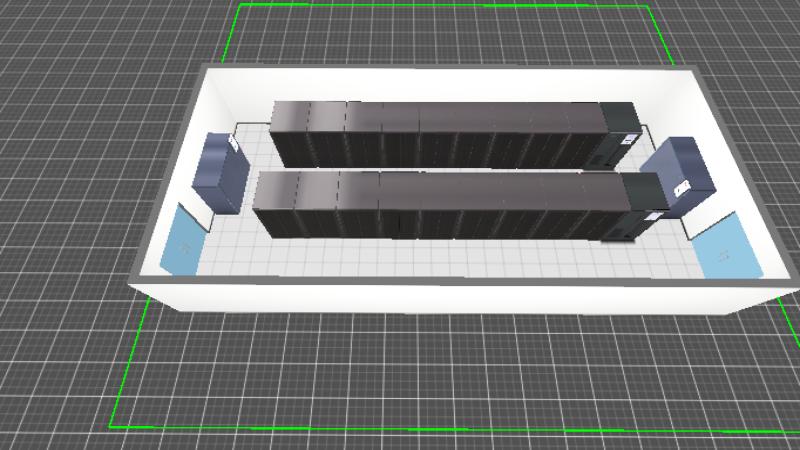
Task: Click the leftmost rack in back row
Action: (290, 132)
